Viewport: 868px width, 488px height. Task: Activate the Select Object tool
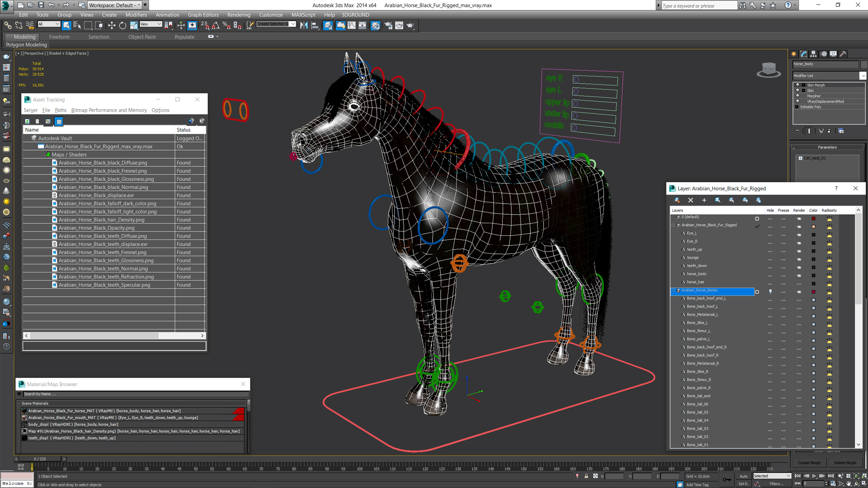pyautogui.click(x=66, y=25)
